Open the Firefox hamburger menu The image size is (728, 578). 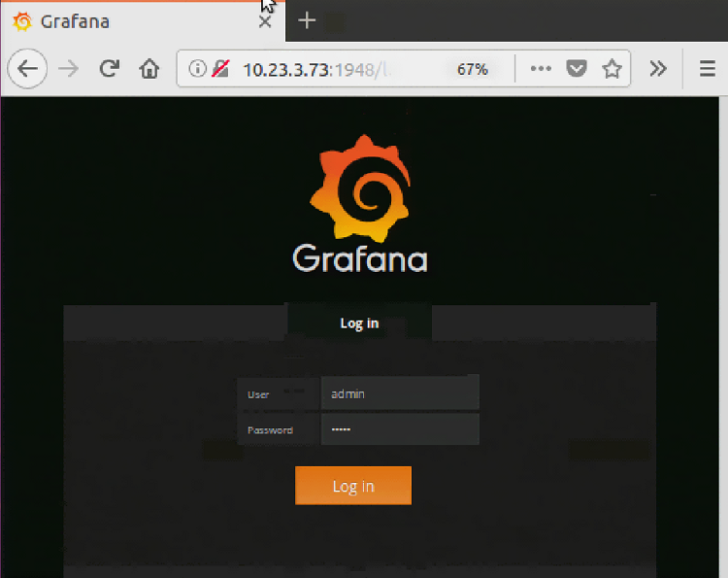pos(707,69)
